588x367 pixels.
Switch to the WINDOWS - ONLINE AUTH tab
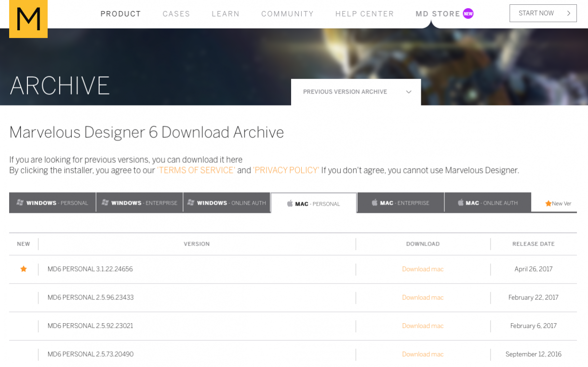click(227, 203)
